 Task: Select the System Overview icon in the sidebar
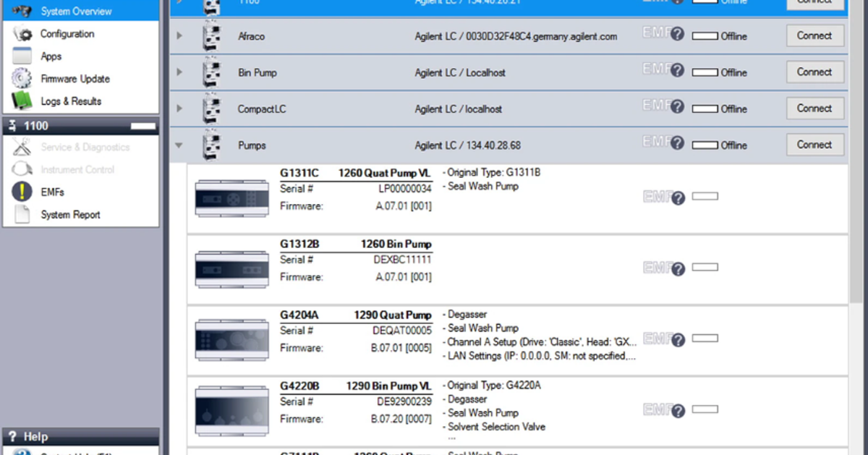pyautogui.click(x=22, y=11)
